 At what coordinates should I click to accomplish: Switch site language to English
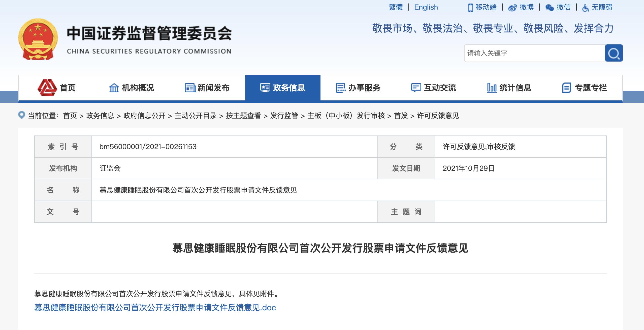click(426, 7)
